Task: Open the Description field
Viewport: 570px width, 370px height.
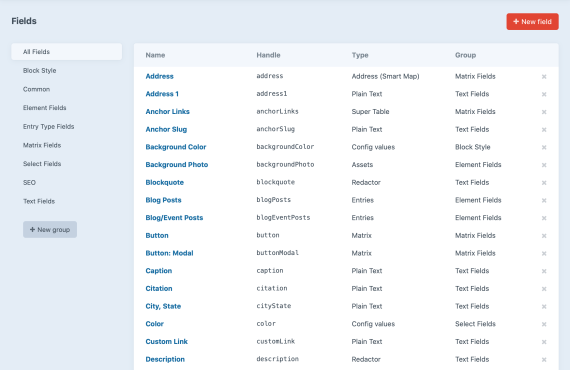Action: click(x=165, y=359)
